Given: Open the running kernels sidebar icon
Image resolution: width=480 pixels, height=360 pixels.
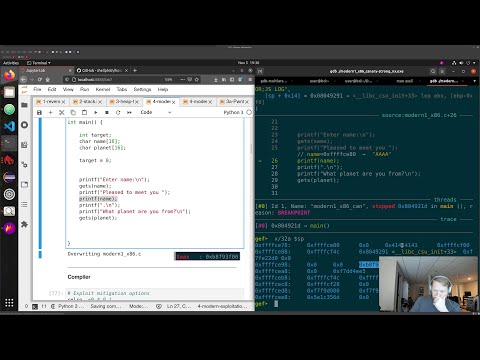Looking at the screenshot, I should [x=24, y=125].
